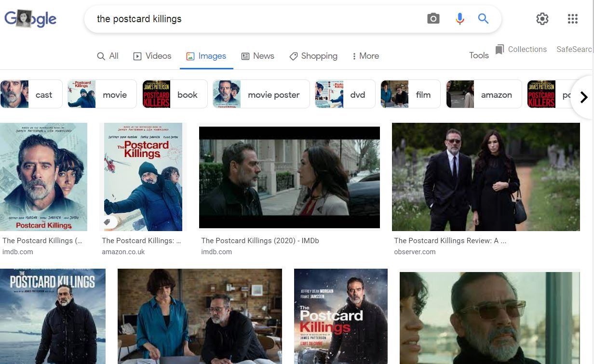This screenshot has height=364, width=594.
Task: Filter images by the amazon chip
Action: pyautogui.click(x=484, y=94)
